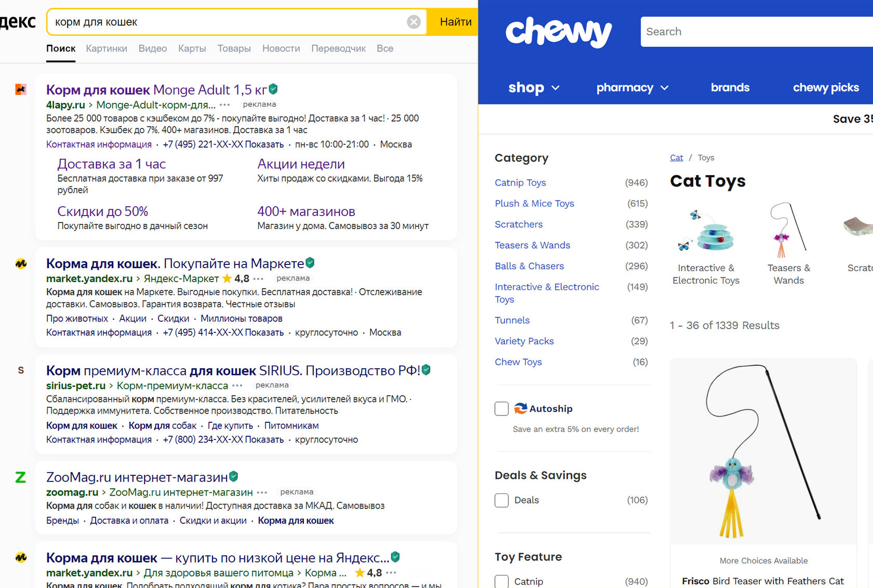Switch to the Картинки tab
Image resolution: width=873 pixels, height=588 pixels.
coord(107,48)
